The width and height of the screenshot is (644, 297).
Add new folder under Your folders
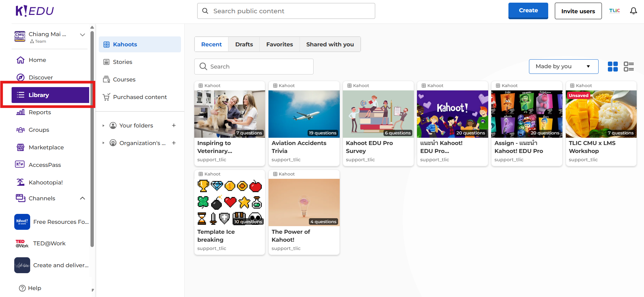tap(174, 125)
